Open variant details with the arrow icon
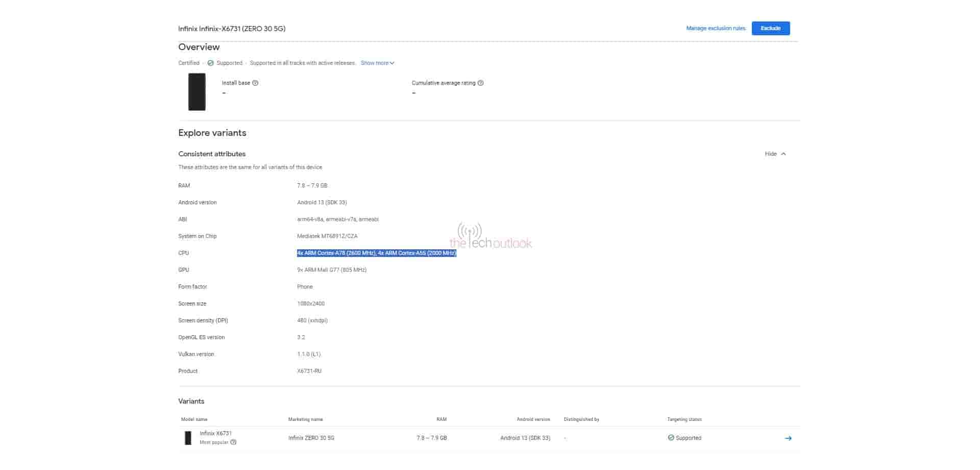Screen dimensions: 980x470 (788, 438)
